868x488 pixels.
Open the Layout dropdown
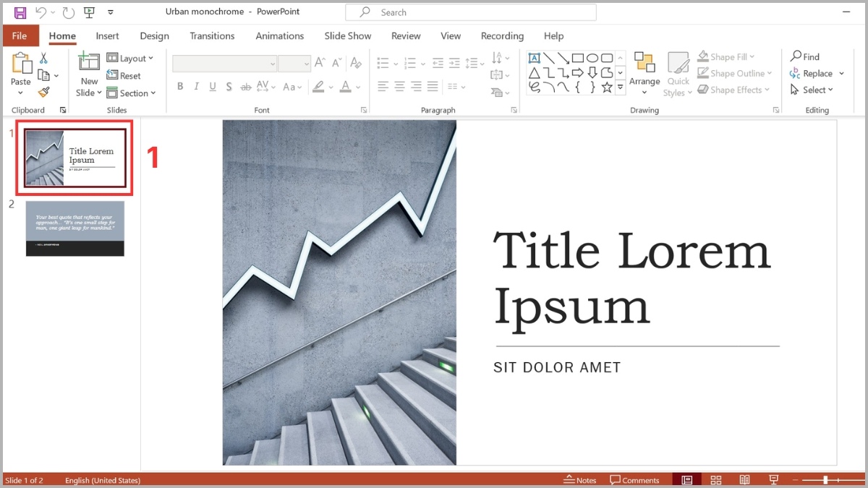(x=131, y=58)
